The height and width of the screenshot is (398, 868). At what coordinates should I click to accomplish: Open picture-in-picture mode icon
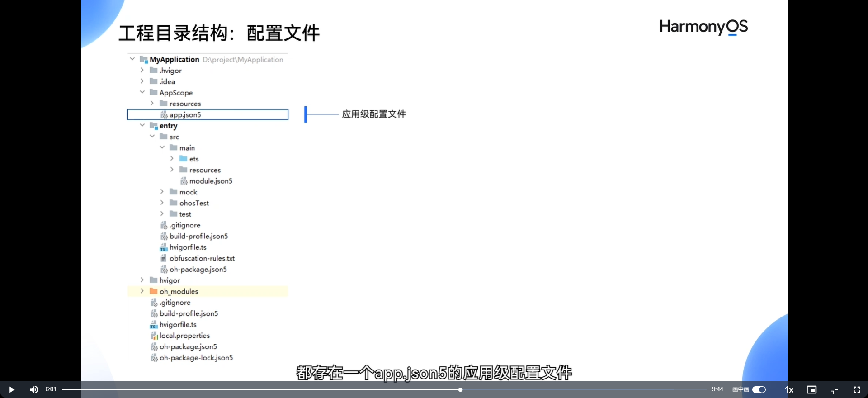tap(811, 389)
